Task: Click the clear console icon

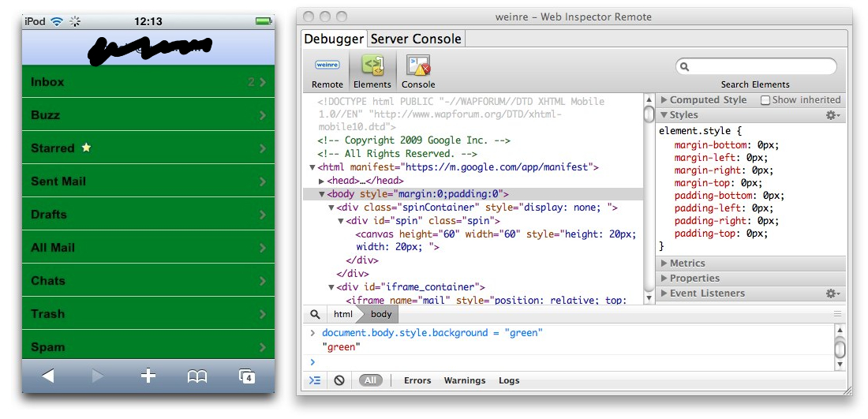Action: tap(339, 380)
